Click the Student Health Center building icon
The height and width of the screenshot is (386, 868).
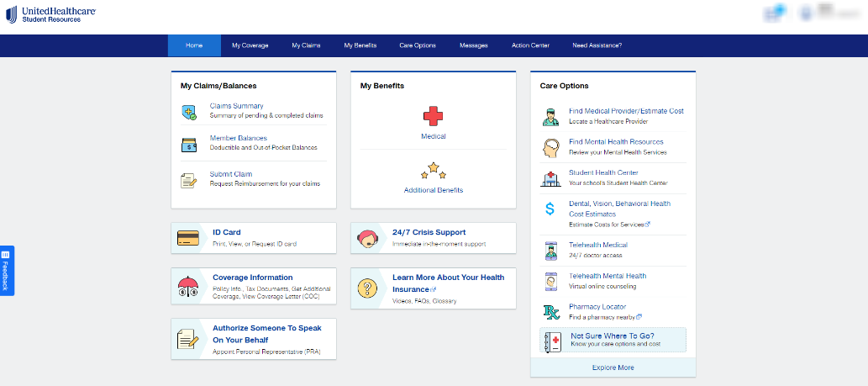coord(550,179)
